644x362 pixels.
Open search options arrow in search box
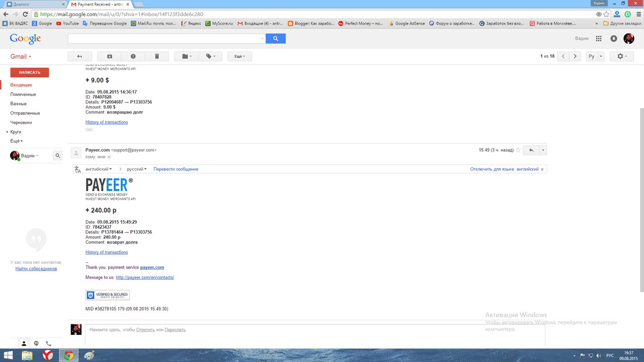tap(262, 38)
